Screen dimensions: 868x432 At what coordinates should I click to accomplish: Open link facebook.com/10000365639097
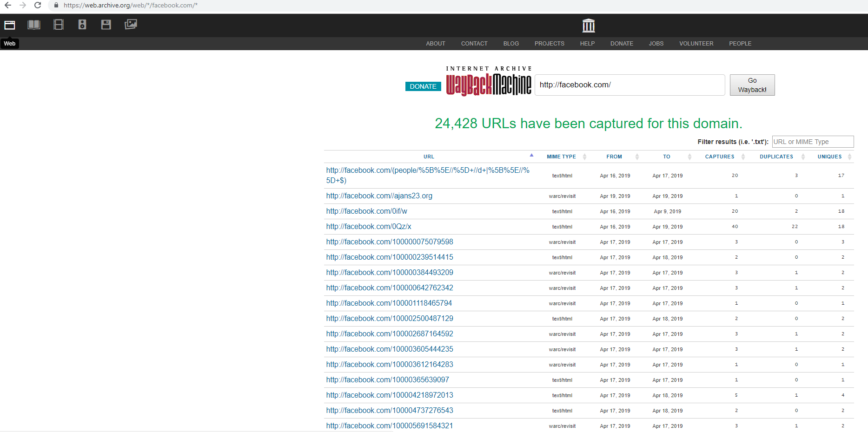click(x=388, y=380)
